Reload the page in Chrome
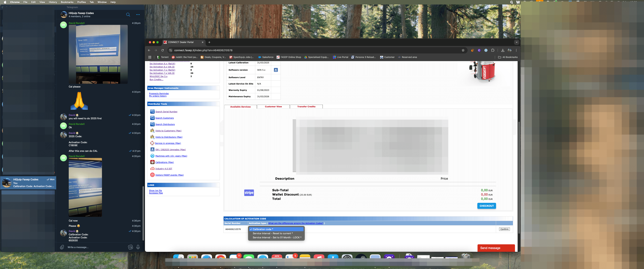The height and width of the screenshot is (269, 644). click(163, 50)
